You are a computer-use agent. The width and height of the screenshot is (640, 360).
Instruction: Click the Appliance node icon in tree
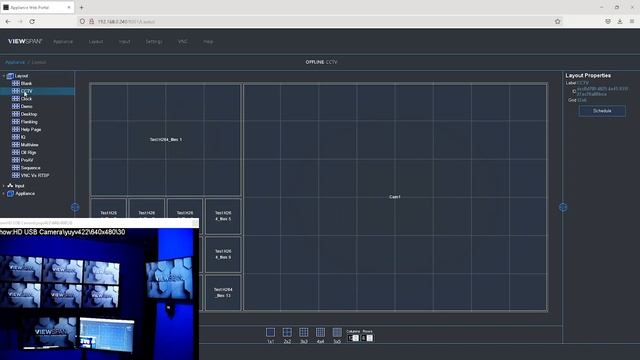pos(10,193)
